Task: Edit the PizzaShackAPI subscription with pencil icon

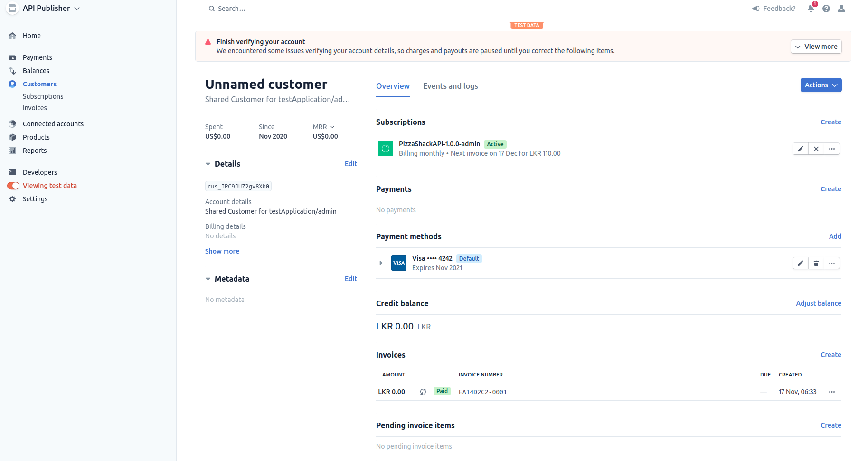Action: 801,149
